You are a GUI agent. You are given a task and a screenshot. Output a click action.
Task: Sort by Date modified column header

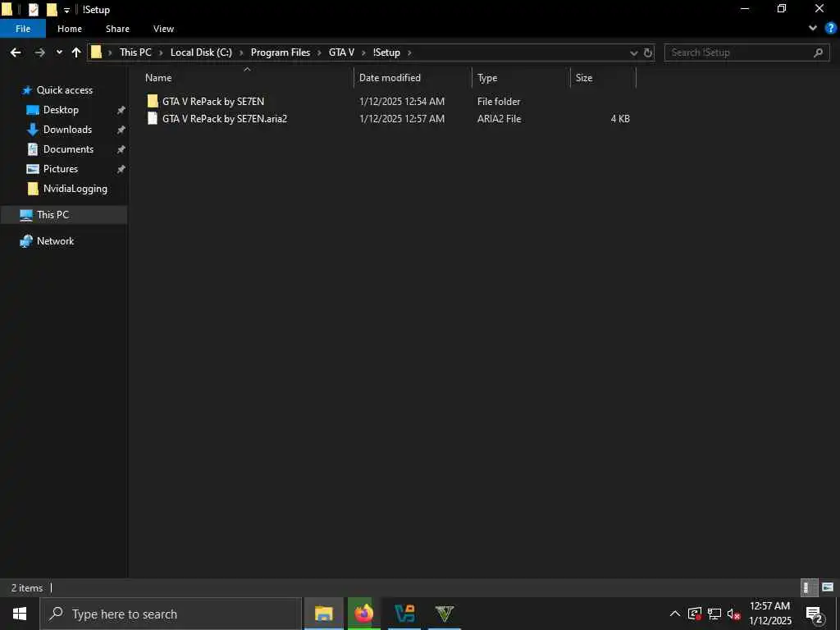tap(390, 78)
